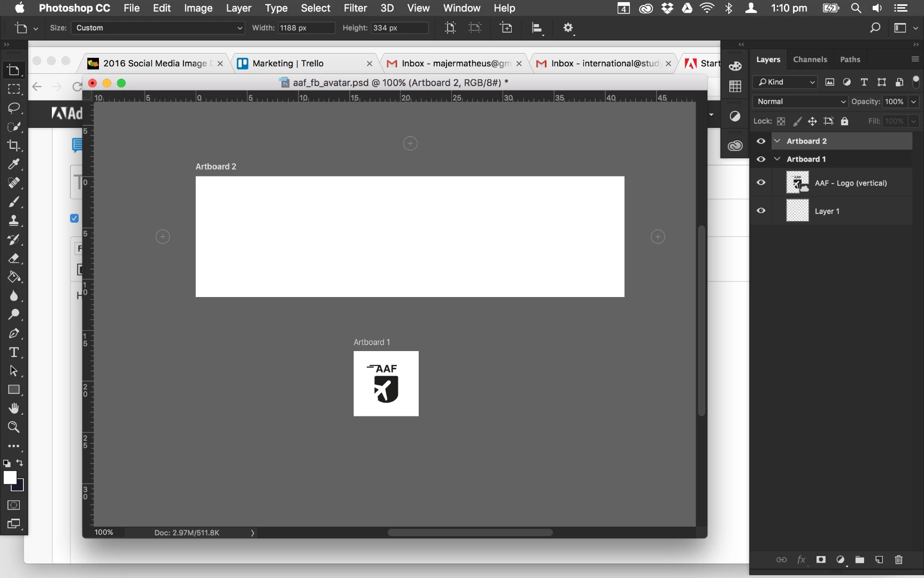The image size is (924, 578).
Task: Select the Hand tool
Action: pos(14,408)
